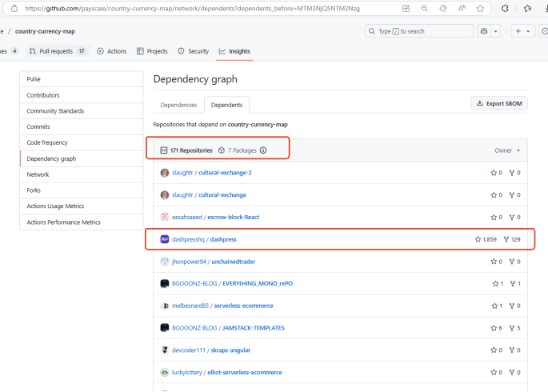Click the eesahsaeed owner link
This screenshot has height=392, width=548.
187,217
